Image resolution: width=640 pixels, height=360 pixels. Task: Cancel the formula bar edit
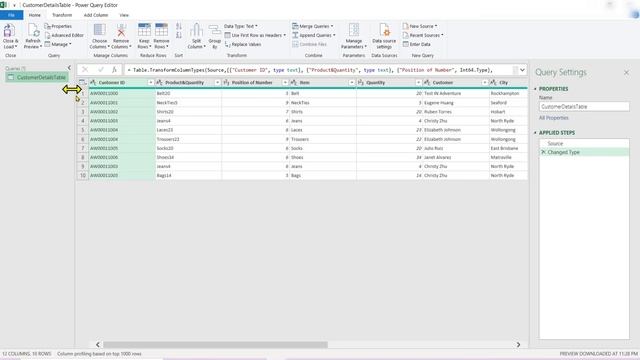pyautogui.click(x=85, y=70)
